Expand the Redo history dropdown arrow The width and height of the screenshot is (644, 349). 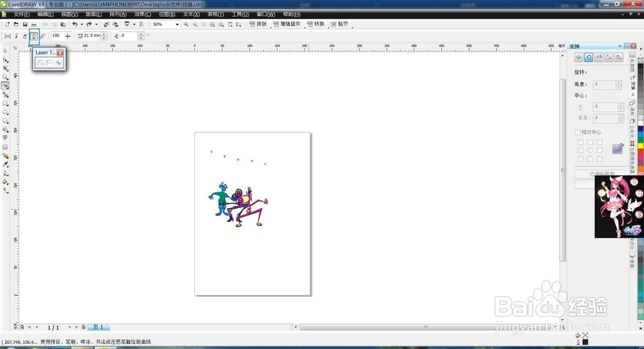[x=96, y=24]
